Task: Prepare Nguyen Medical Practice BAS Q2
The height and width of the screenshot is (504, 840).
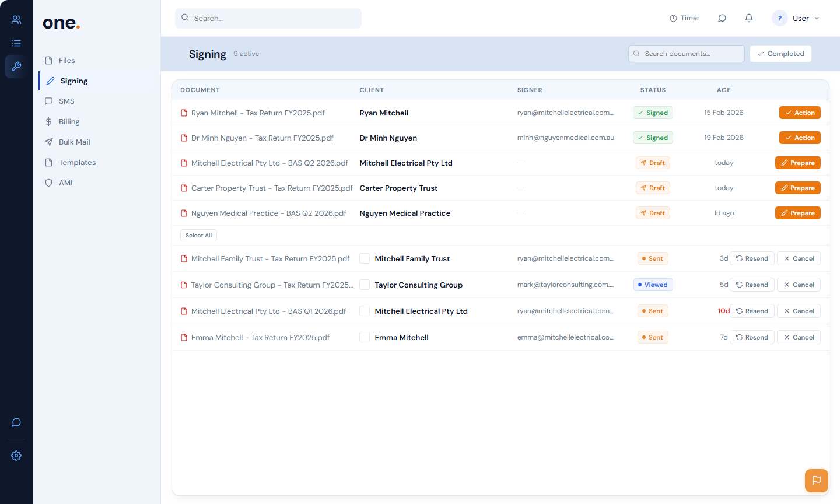Action: (798, 213)
